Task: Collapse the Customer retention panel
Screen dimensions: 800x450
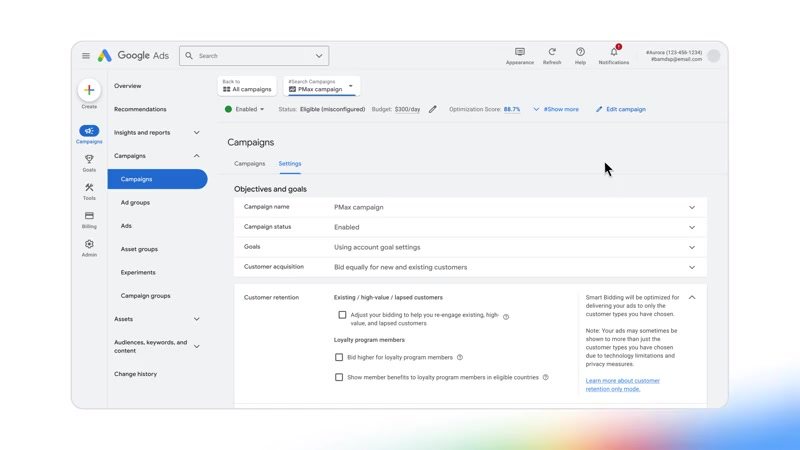Action: point(692,297)
